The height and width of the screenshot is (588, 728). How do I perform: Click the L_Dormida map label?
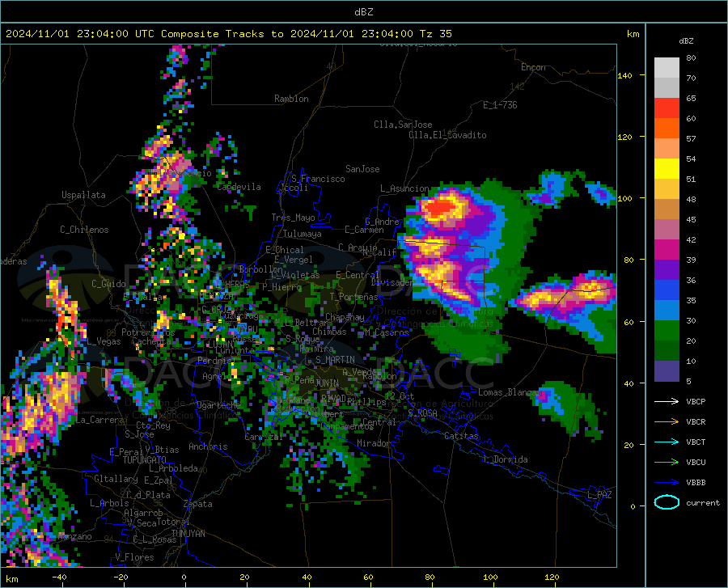point(505,459)
